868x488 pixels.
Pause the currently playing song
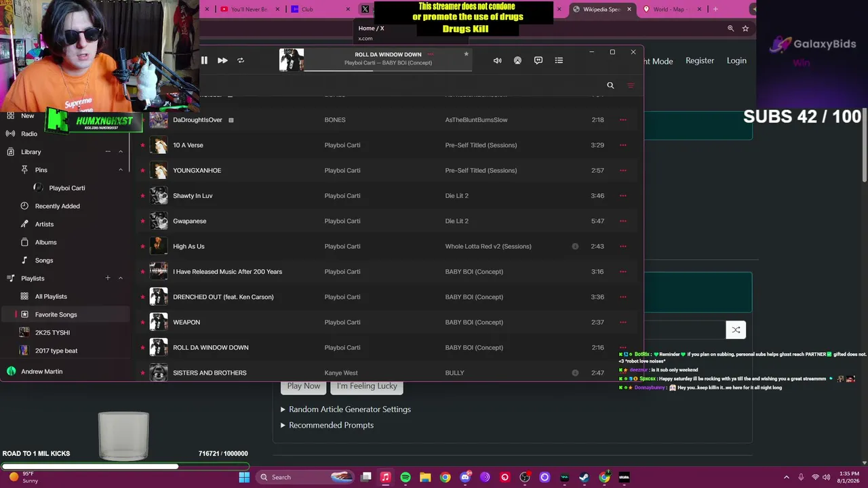pyautogui.click(x=204, y=60)
